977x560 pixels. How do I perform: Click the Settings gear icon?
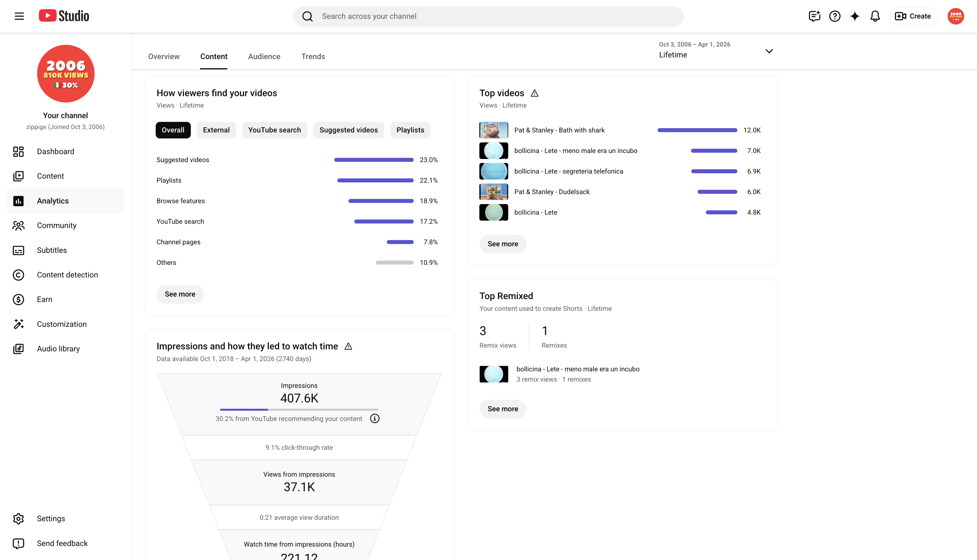(x=19, y=518)
